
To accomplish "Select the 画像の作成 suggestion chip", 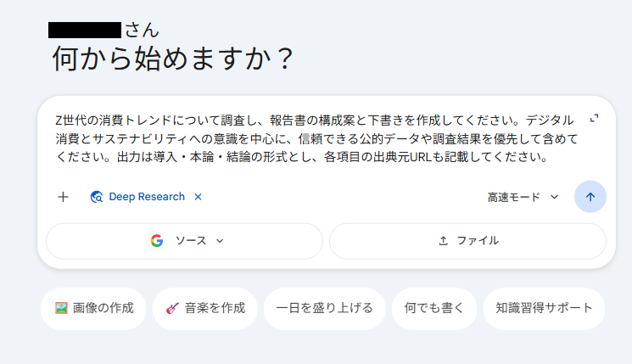I will tap(93, 308).
